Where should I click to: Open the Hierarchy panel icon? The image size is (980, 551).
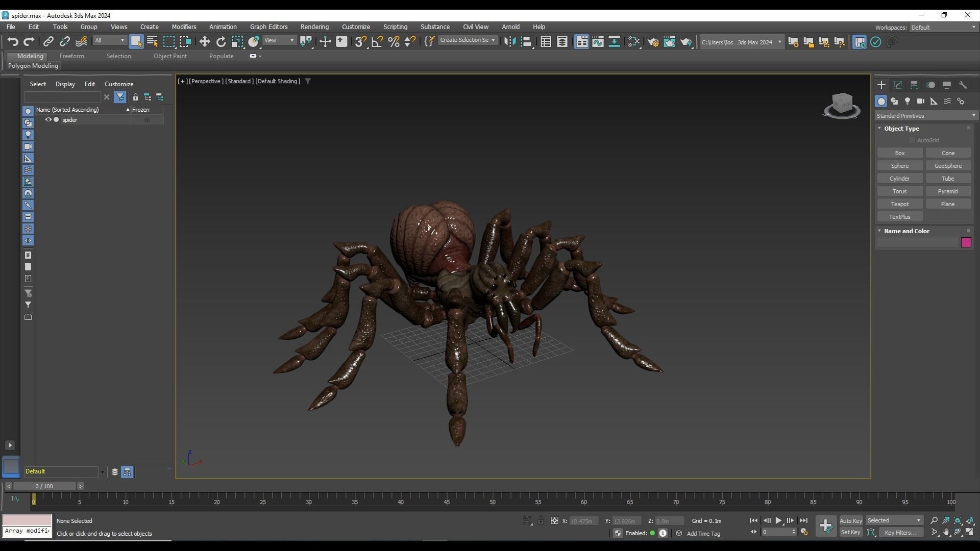(914, 85)
